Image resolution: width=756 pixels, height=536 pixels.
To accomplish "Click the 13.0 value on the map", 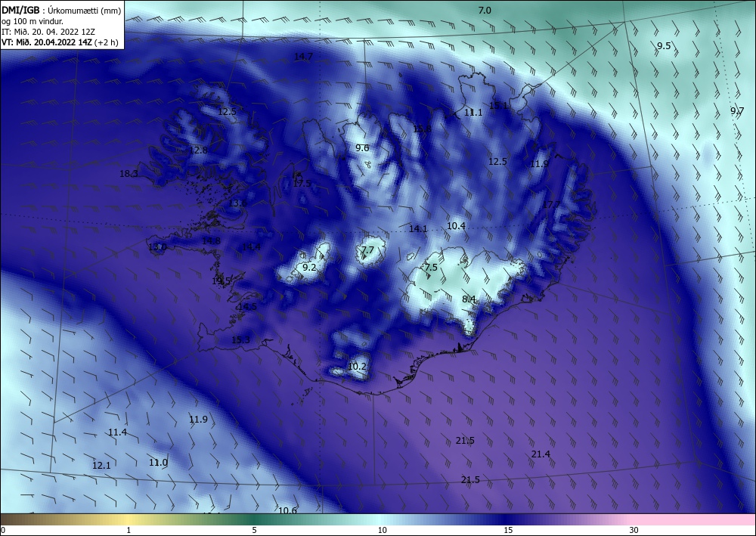I will pos(157,246).
